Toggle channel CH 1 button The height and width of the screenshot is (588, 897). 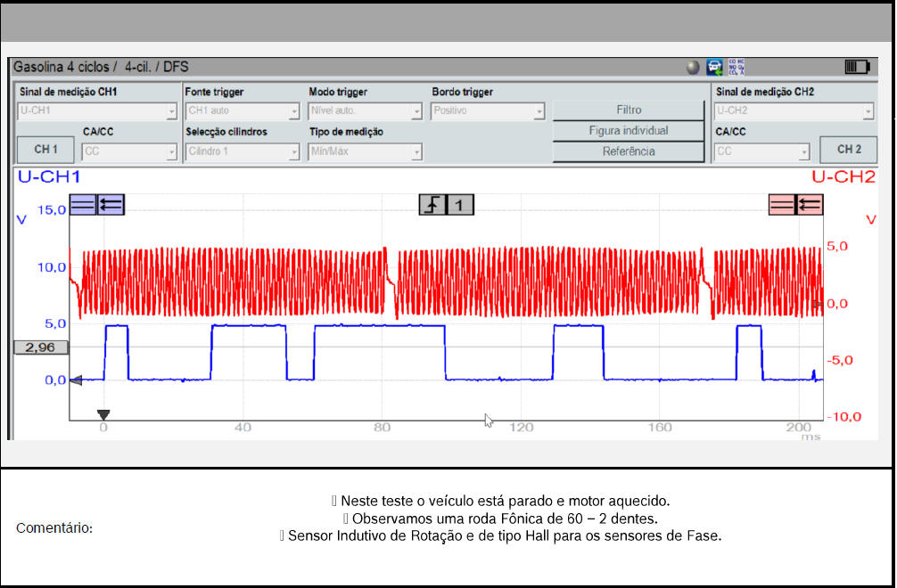46,150
